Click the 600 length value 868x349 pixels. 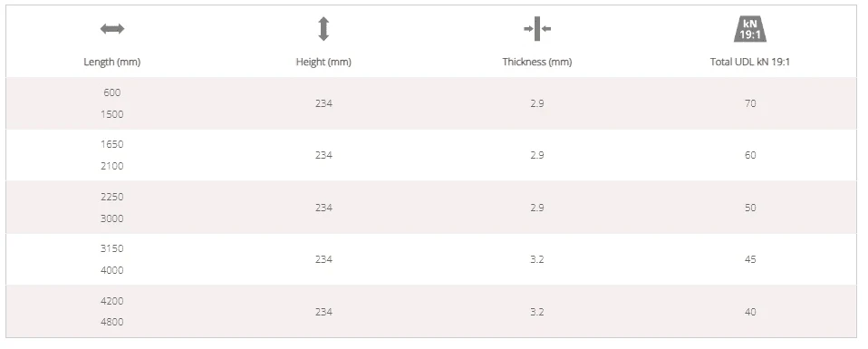(x=111, y=92)
